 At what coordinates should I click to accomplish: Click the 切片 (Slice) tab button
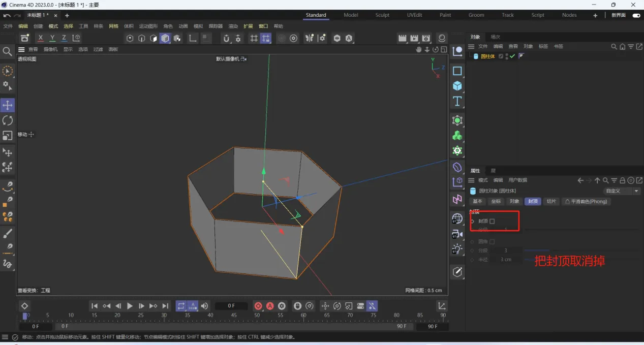551,202
